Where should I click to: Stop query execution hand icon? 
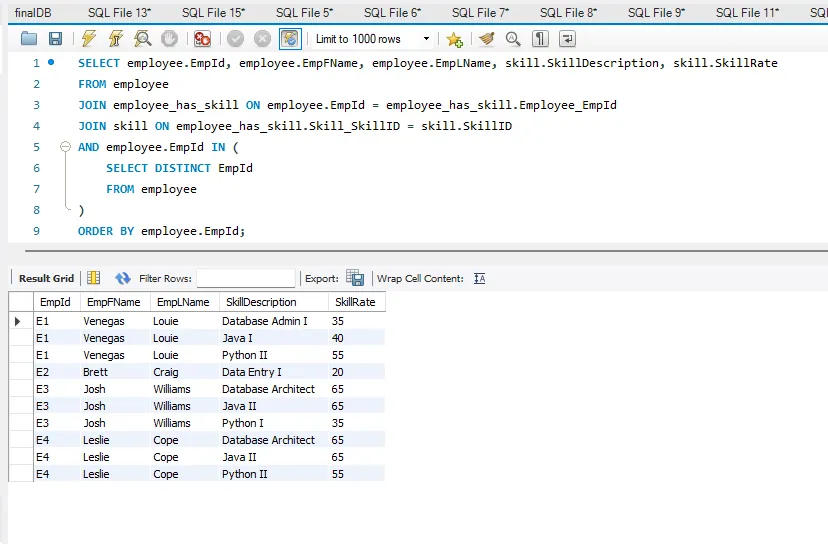click(170, 39)
